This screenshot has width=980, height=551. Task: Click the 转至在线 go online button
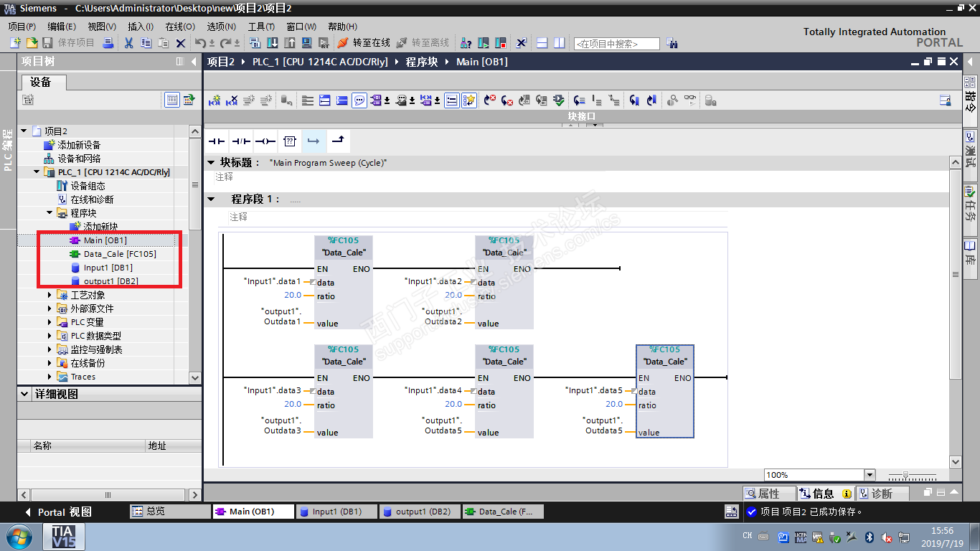point(364,43)
